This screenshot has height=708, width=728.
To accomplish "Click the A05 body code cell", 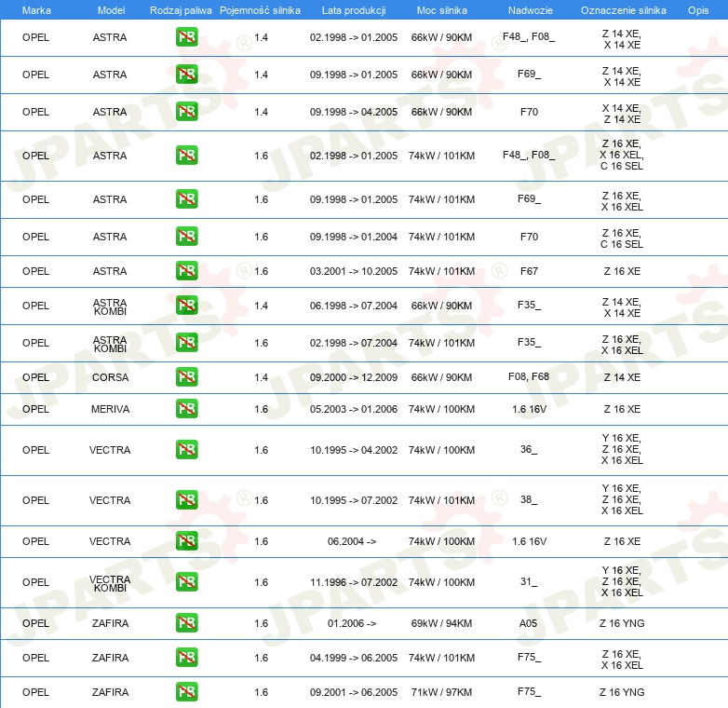I will [529, 623].
